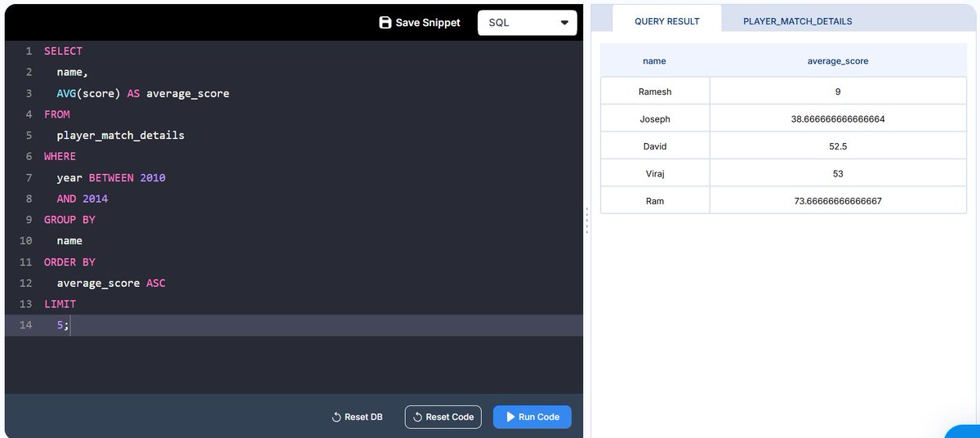Click the average_score ASC line
The width and height of the screenshot is (980, 438).
click(111, 283)
